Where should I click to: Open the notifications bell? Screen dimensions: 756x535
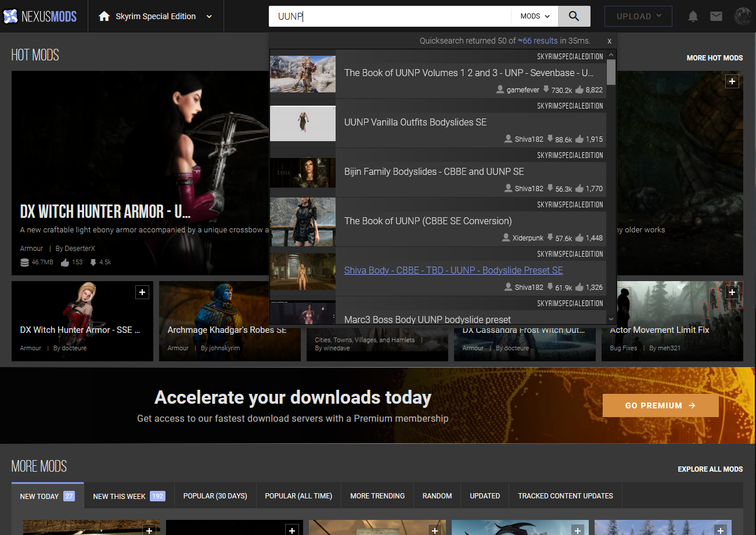click(x=693, y=16)
